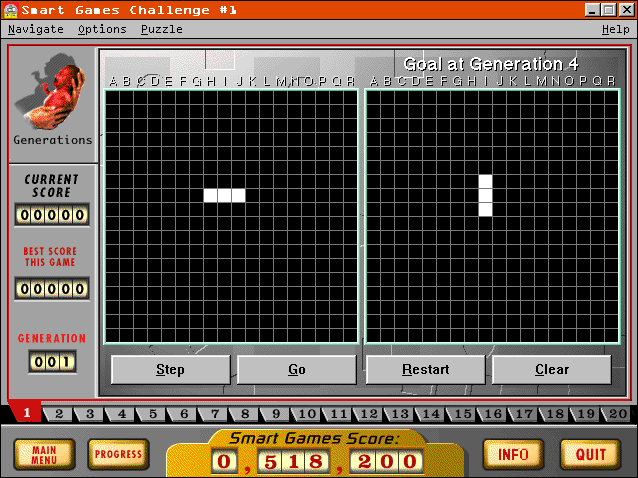
Task: Click the Quit button
Action: [x=591, y=454]
